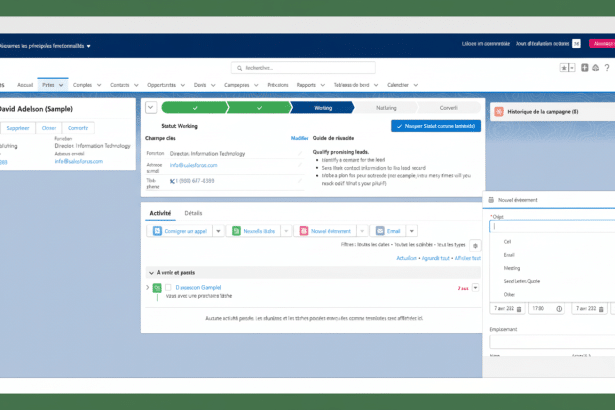This screenshot has height=410, width=615.
Task: Choose Meeting from the Objet suggestions
Action: point(512,268)
